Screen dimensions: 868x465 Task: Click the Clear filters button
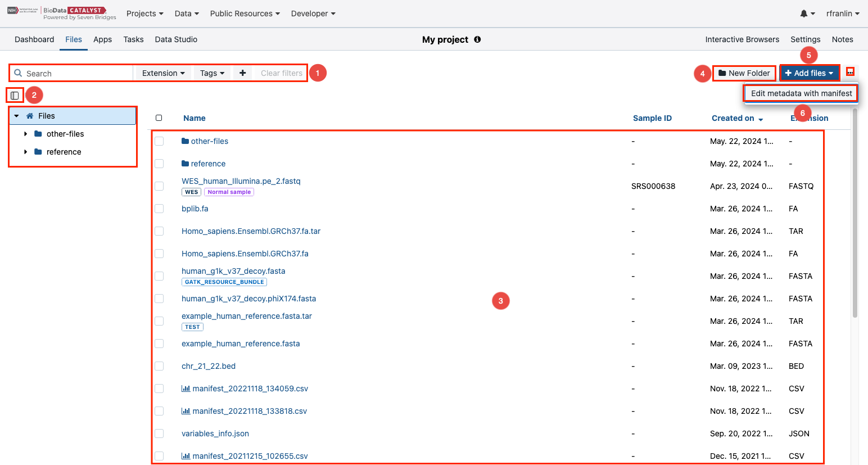point(282,73)
